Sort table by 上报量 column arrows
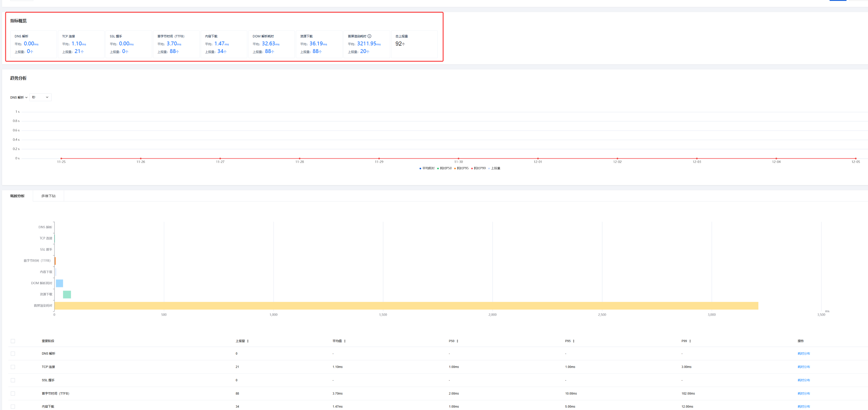The height and width of the screenshot is (410, 868). pyautogui.click(x=248, y=341)
